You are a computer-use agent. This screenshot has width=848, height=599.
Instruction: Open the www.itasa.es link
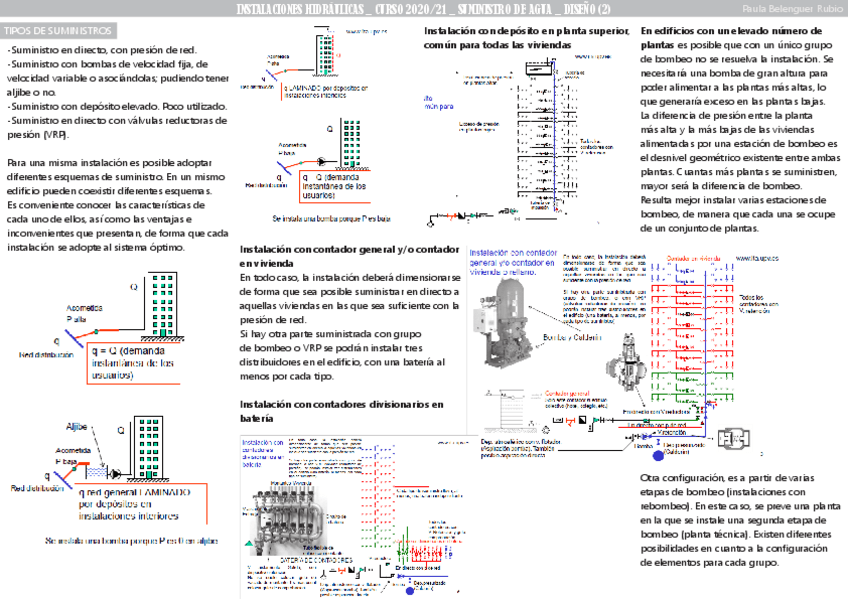tap(757, 257)
